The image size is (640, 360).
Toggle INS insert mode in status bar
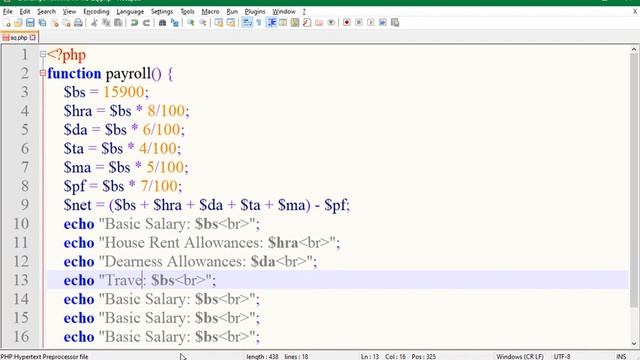[621, 356]
